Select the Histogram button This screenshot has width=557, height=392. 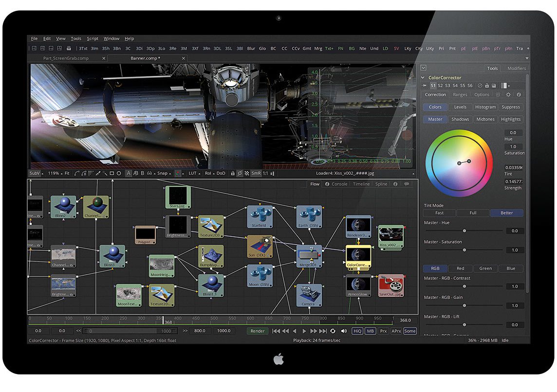click(485, 107)
